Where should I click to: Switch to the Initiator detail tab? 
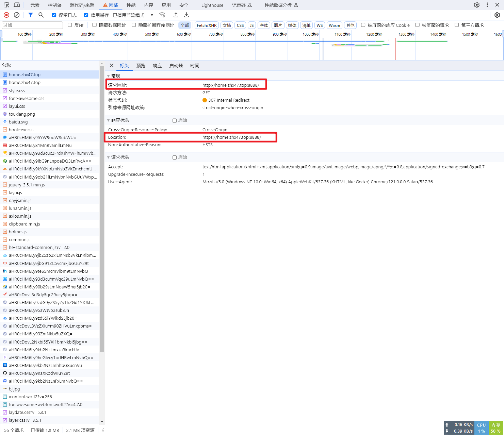coord(176,66)
